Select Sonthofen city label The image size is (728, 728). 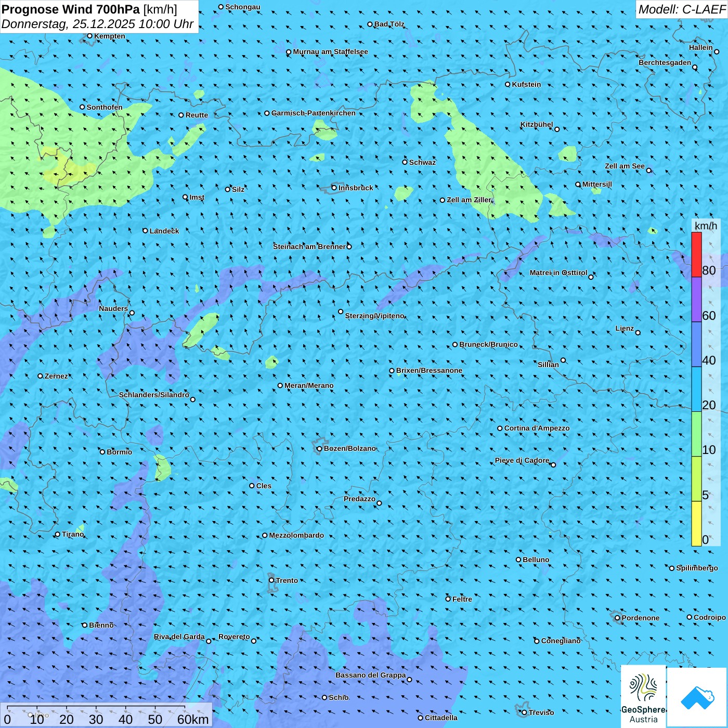coord(105,107)
